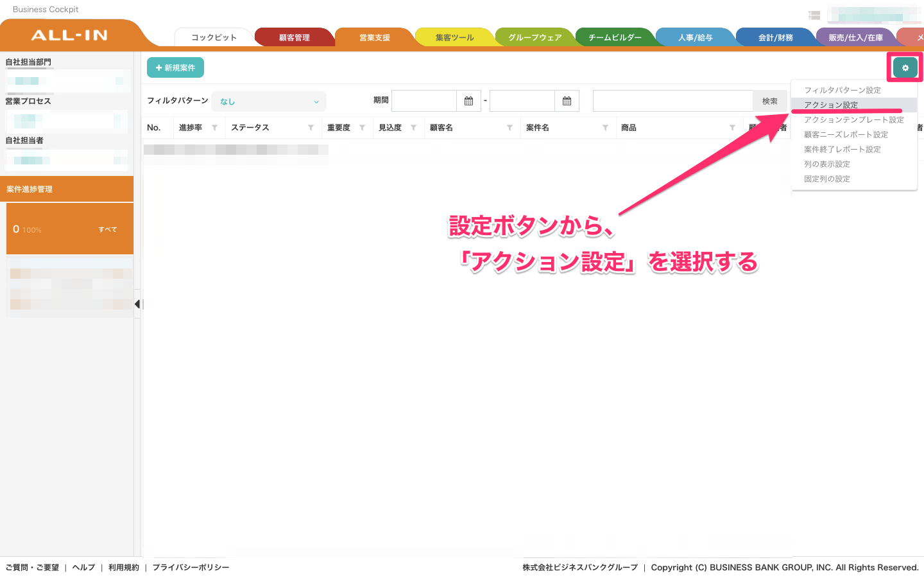The width and height of the screenshot is (924, 578).
Task: Filter the 進捗率 column
Action: tap(214, 128)
